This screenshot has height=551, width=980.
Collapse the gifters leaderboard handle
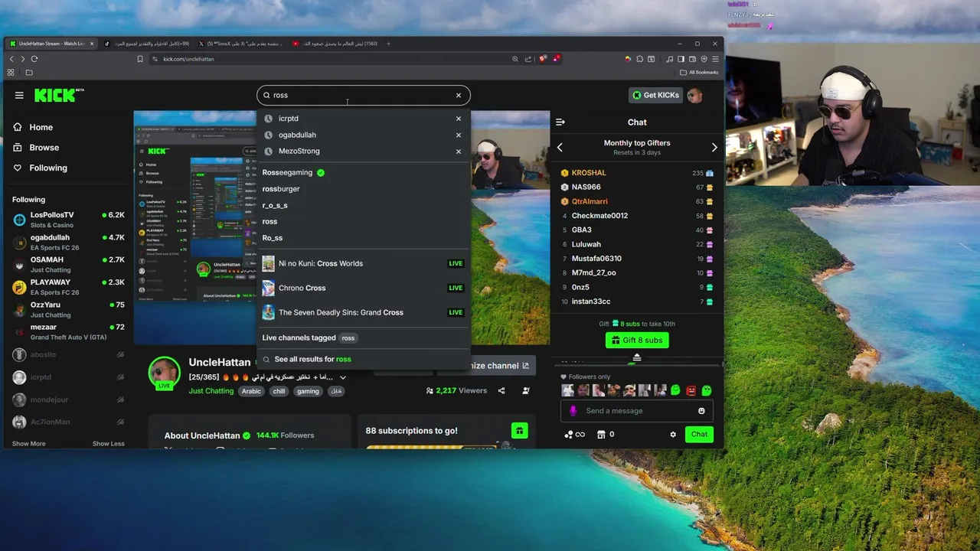pyautogui.click(x=637, y=357)
